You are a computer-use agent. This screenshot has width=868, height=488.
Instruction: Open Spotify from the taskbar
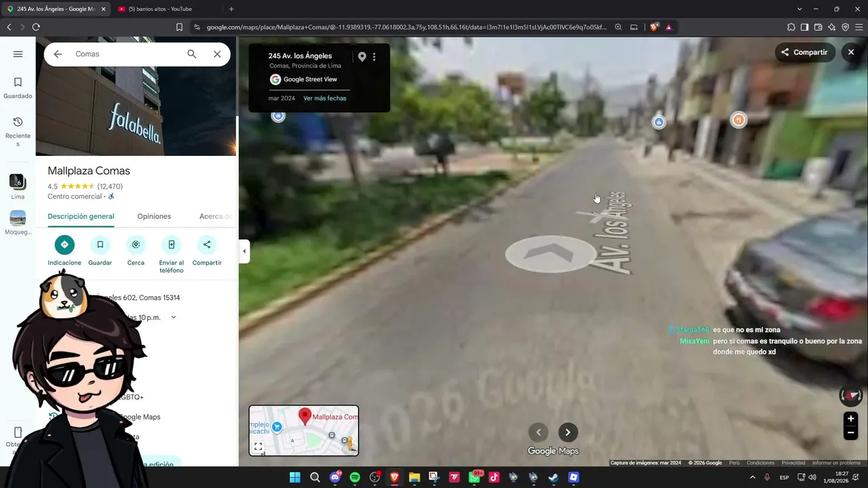click(x=355, y=477)
